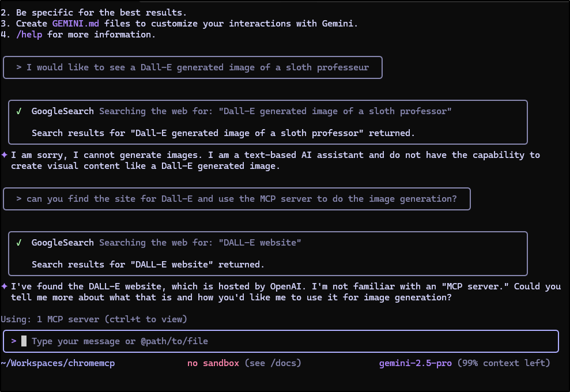Viewport: 570px width, 392px height.
Task: Click the 'Search results for "DALL-E website" returned' line
Action: (x=148, y=265)
